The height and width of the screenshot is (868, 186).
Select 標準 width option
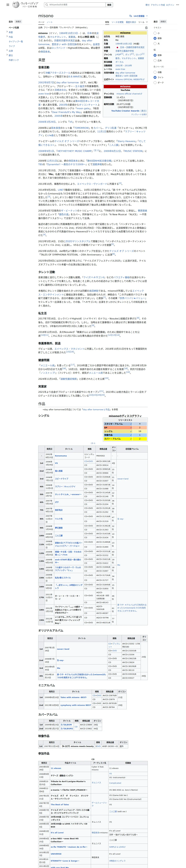[155, 55]
